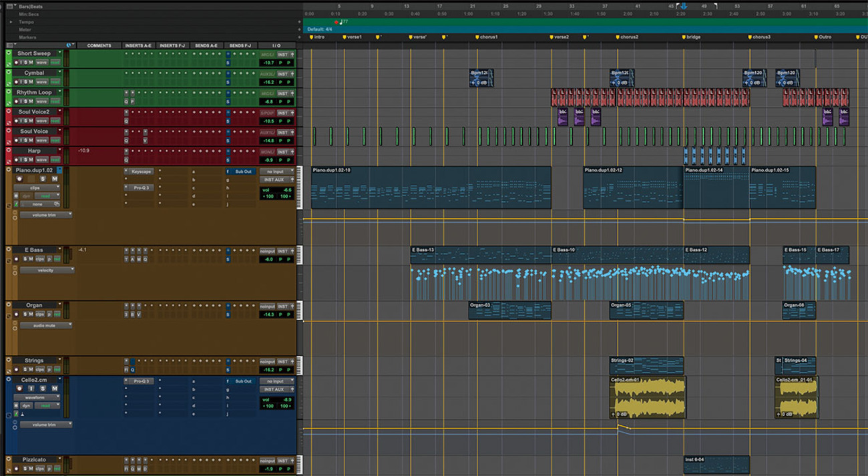This screenshot has width=868, height=476.
Task: Click the Cello2-cm audio waveform clip
Action: tap(648, 399)
